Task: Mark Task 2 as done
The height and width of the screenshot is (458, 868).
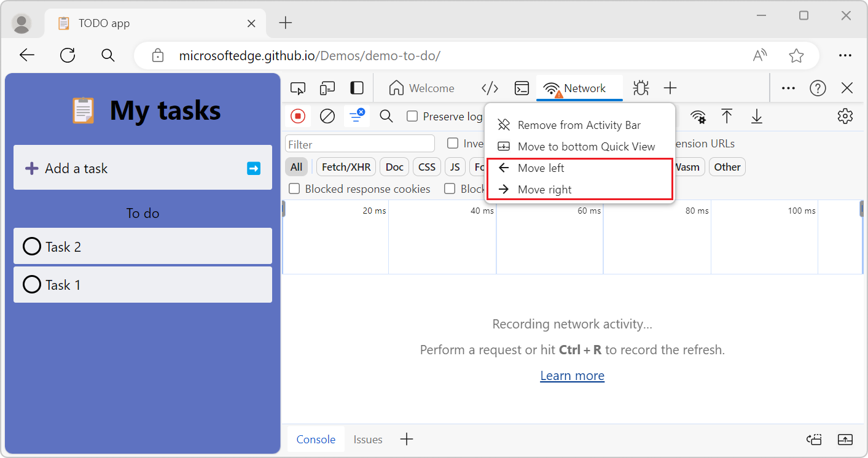Action: click(32, 246)
